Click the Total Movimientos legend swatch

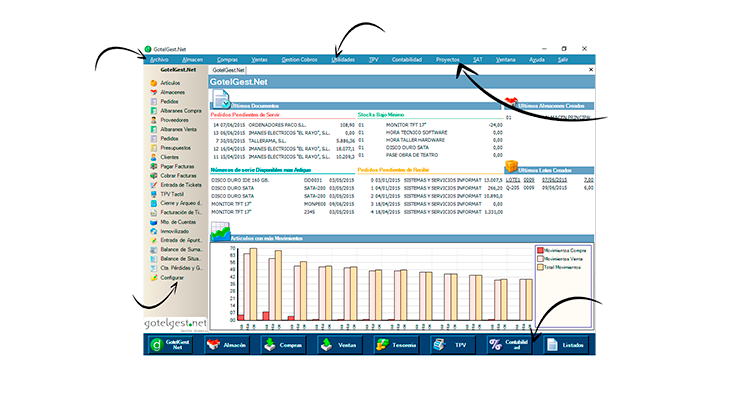click(540, 268)
